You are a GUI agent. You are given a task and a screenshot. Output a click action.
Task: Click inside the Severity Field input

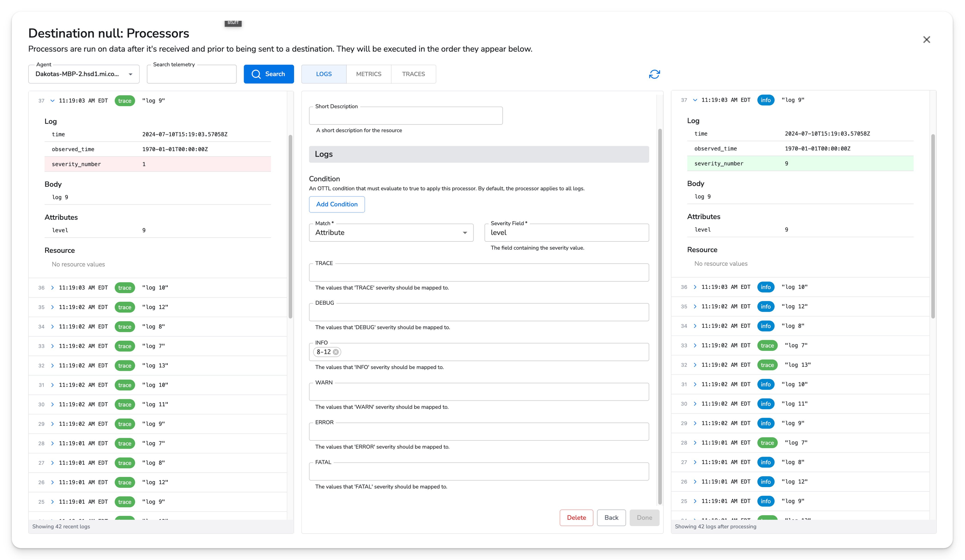click(x=566, y=232)
